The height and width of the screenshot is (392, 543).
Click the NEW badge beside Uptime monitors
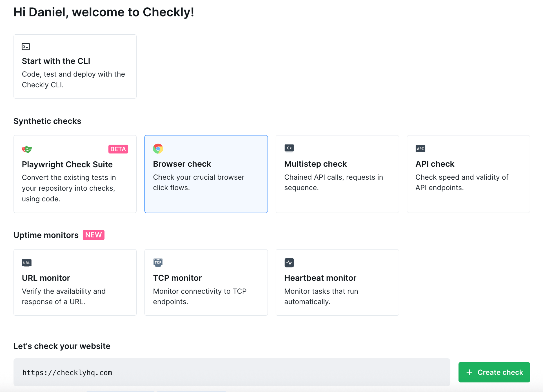(x=94, y=235)
